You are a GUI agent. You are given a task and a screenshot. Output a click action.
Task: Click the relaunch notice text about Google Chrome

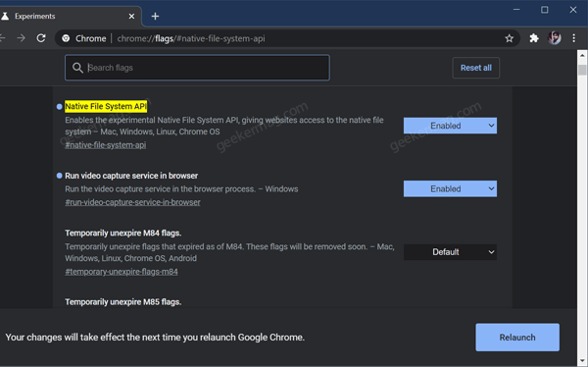[x=155, y=338]
